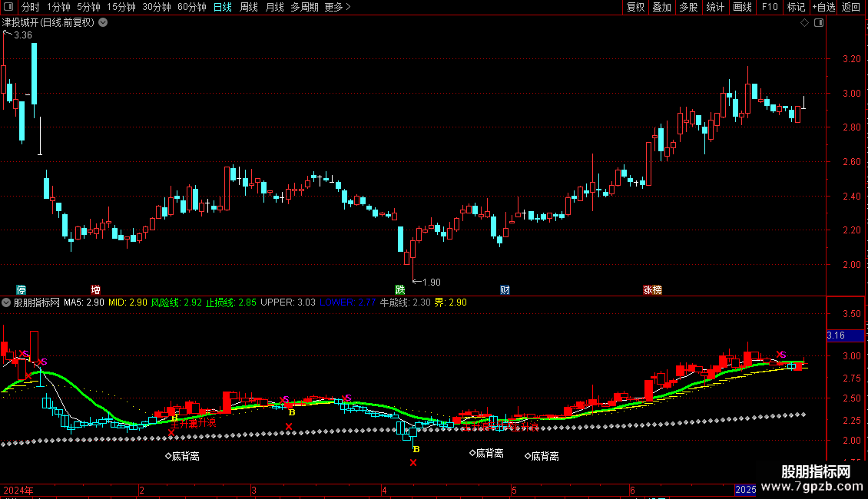The width and height of the screenshot is (868, 499).
Task: Select the 30分钟 period tab
Action: click(157, 7)
